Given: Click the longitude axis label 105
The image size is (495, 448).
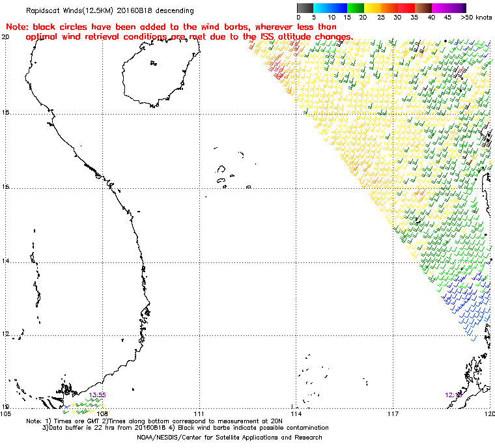Looking at the screenshot, I should (x=6, y=413).
